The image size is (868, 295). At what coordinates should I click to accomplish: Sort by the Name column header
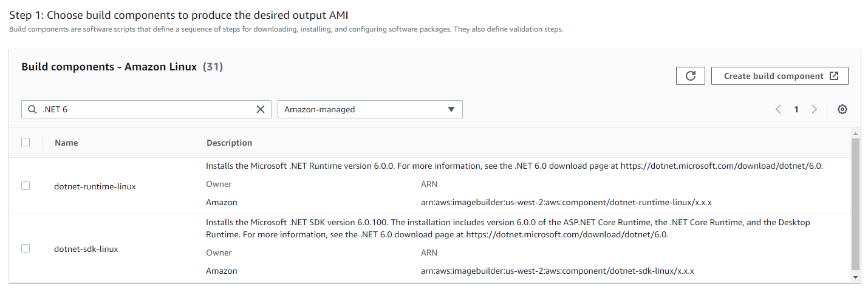[66, 143]
